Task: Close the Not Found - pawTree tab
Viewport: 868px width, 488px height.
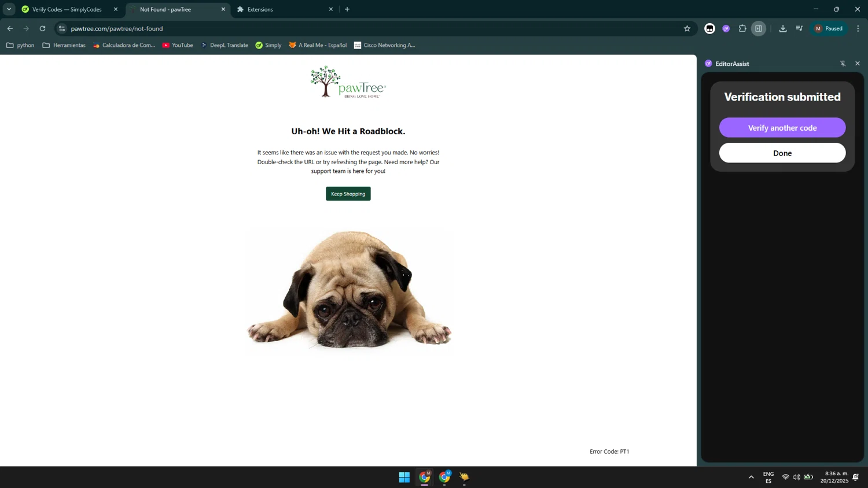Action: click(223, 9)
